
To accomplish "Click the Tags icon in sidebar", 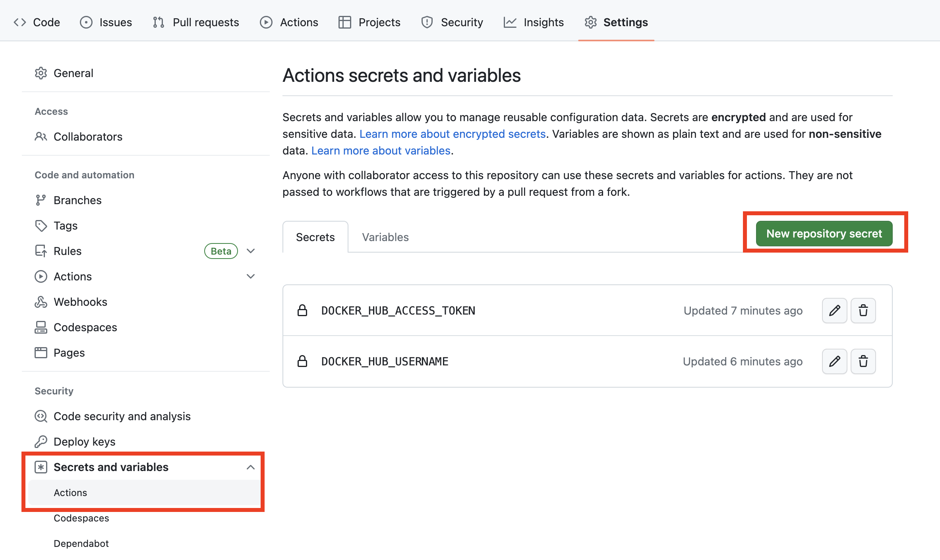I will [x=41, y=226].
